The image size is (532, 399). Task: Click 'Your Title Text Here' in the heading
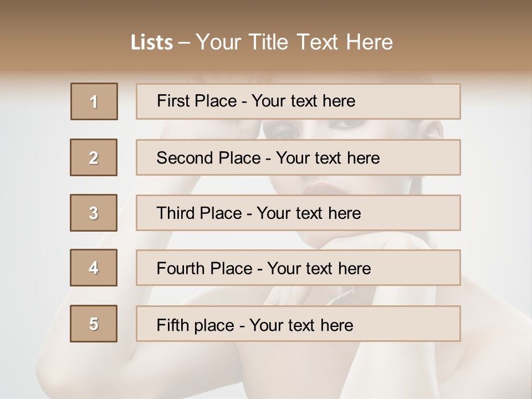pyautogui.click(x=294, y=42)
